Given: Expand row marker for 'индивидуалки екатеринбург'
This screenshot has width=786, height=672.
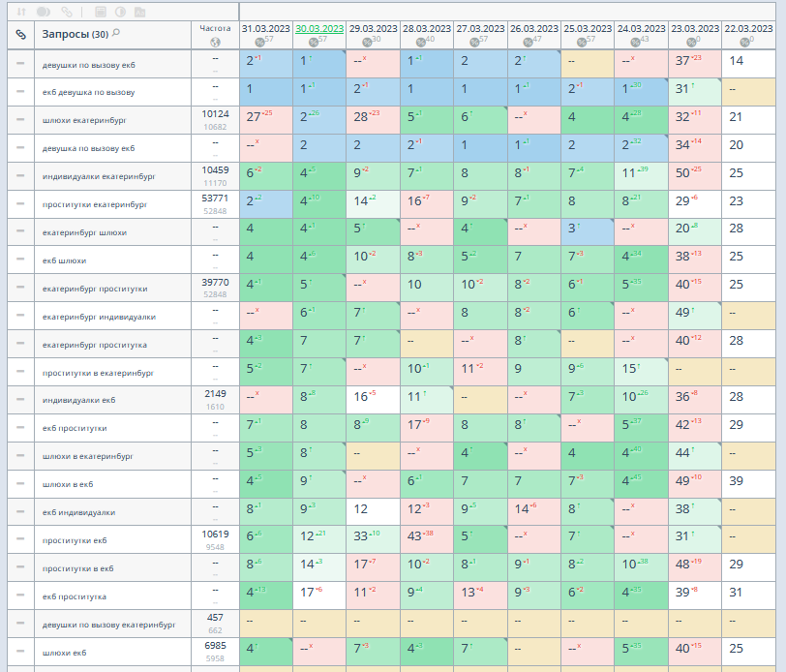Looking at the screenshot, I should pyautogui.click(x=20, y=176).
